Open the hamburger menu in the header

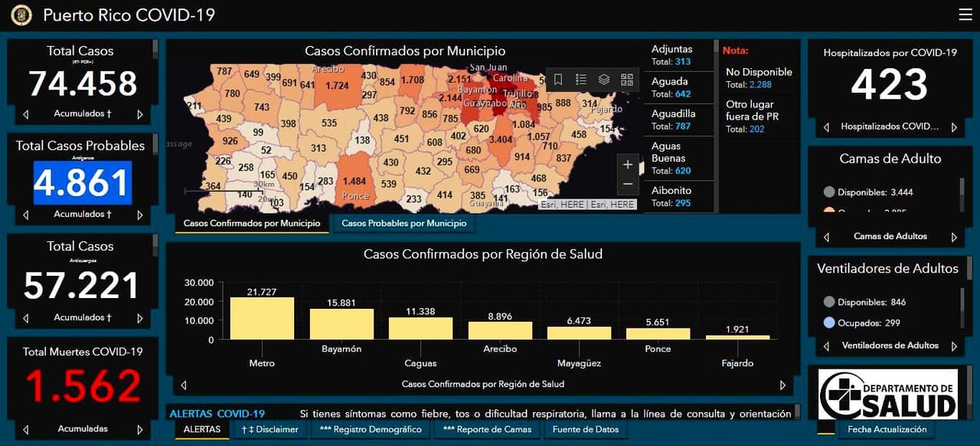click(x=965, y=14)
